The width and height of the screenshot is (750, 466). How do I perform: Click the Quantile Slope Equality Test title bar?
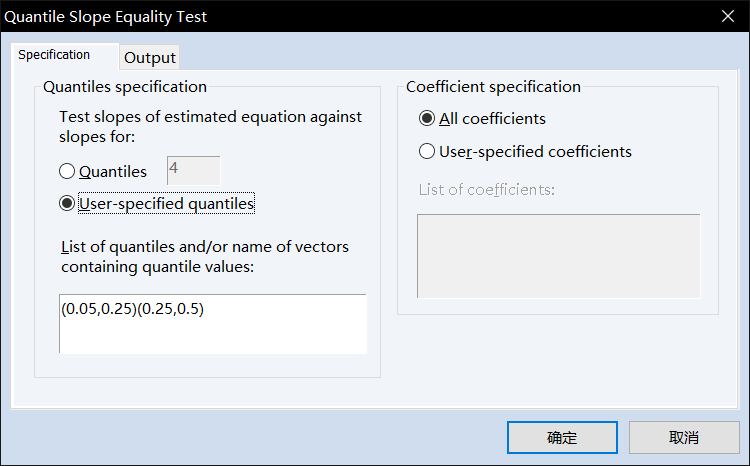(x=300, y=17)
